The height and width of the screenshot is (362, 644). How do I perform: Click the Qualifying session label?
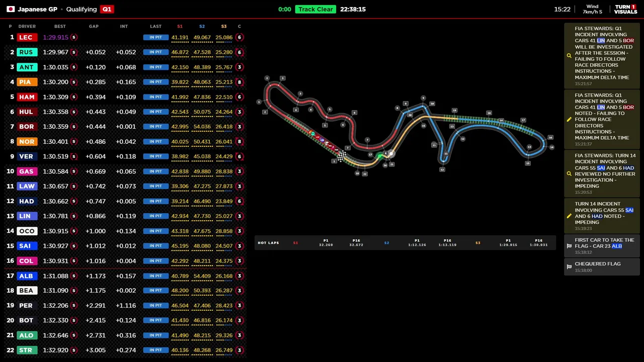81,9
